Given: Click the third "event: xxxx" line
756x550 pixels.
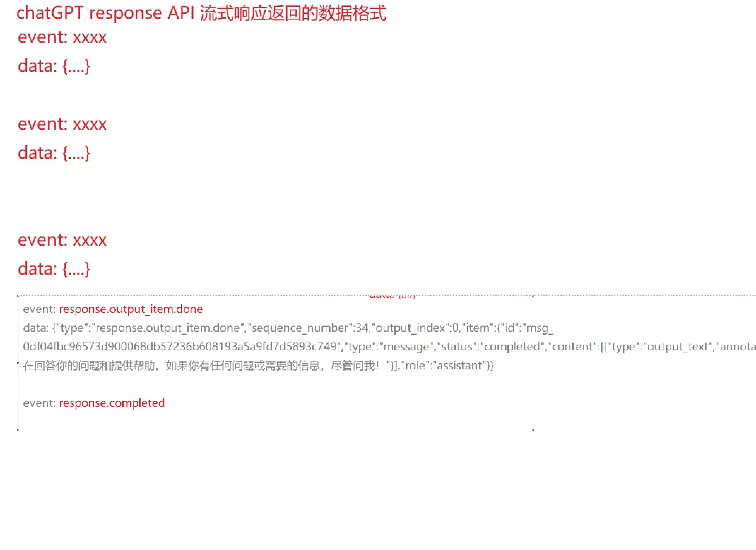Looking at the screenshot, I should [x=62, y=240].
